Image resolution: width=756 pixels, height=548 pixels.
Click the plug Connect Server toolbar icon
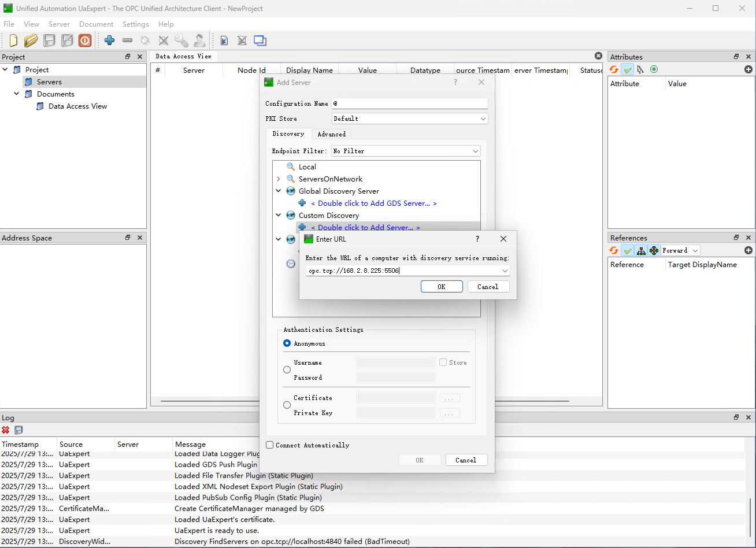tap(146, 40)
